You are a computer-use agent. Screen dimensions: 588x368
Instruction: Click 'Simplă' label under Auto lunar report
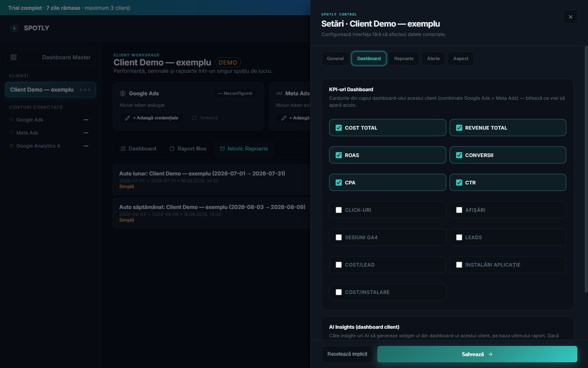[127, 186]
